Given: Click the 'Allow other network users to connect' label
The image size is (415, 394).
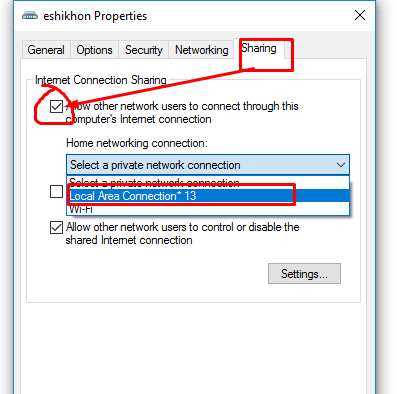Looking at the screenshot, I should pyautogui.click(x=182, y=113).
